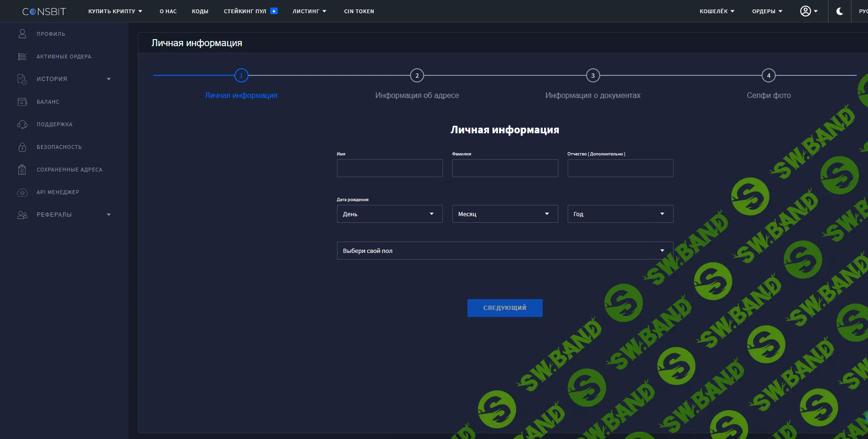Viewport: 868px width, 439px height.
Task: Open the Купить крипту menu
Action: pos(114,11)
